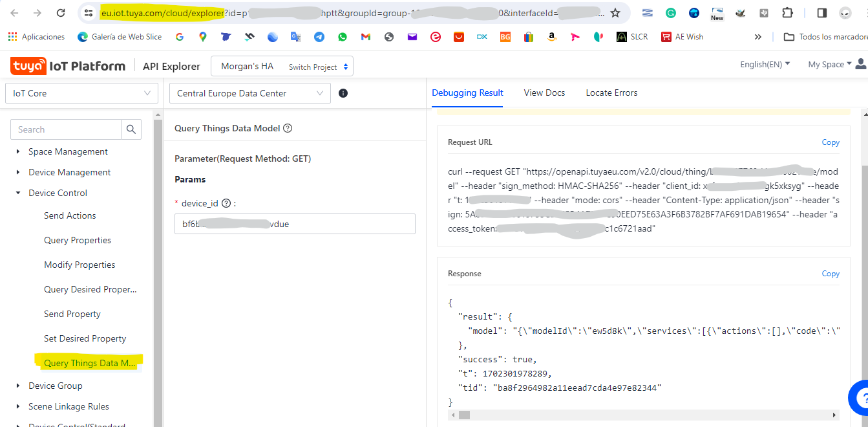The height and width of the screenshot is (427, 868).
Task: Click the "t": 1702301978289 line
Action: (505, 373)
